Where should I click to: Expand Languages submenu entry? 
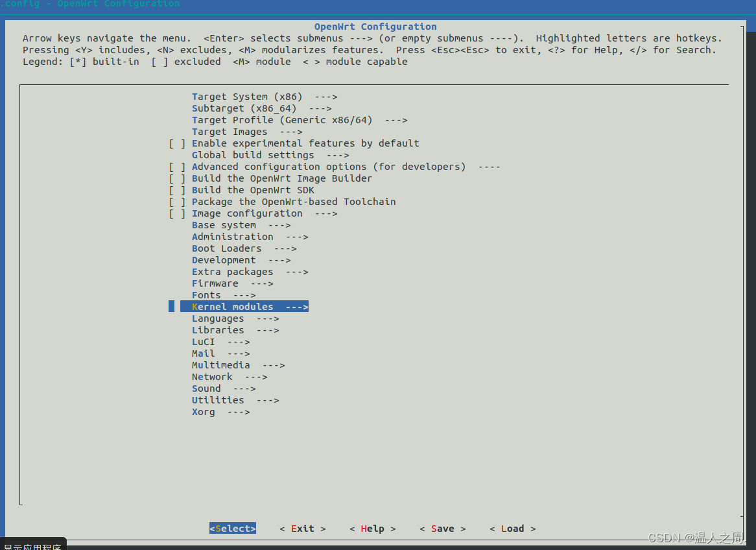pyautogui.click(x=235, y=318)
